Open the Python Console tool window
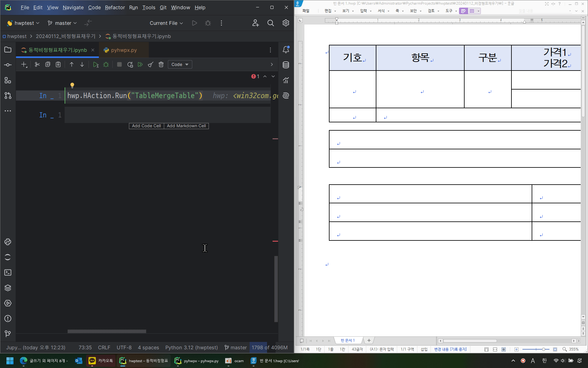The height and width of the screenshot is (368, 588). coord(8,242)
